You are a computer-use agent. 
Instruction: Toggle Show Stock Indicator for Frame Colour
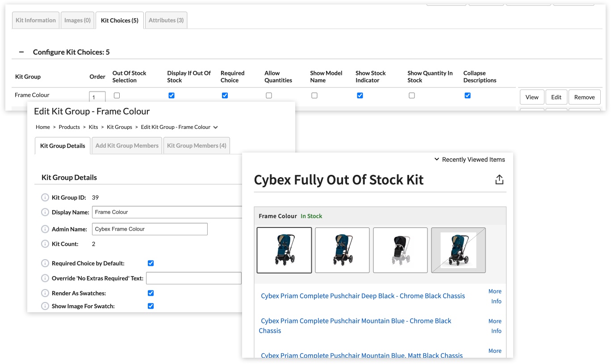[360, 95]
